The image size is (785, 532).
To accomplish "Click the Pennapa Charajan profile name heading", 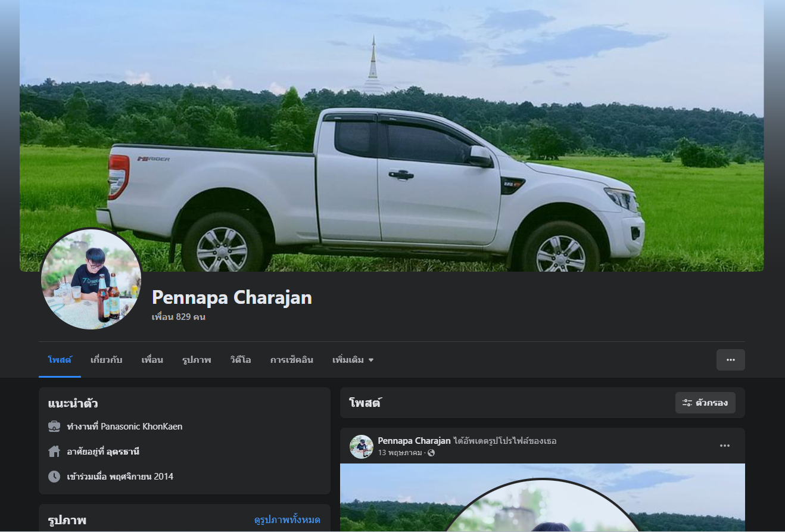I will (x=232, y=297).
